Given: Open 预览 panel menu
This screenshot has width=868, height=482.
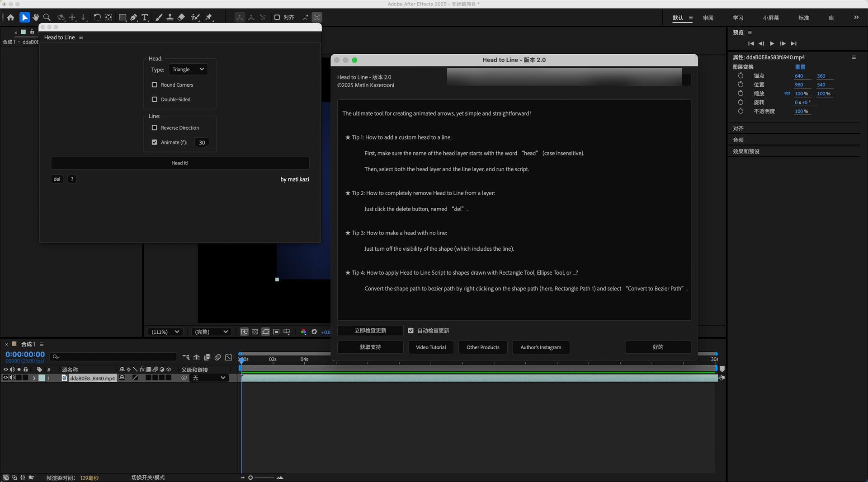Looking at the screenshot, I should [x=750, y=33].
